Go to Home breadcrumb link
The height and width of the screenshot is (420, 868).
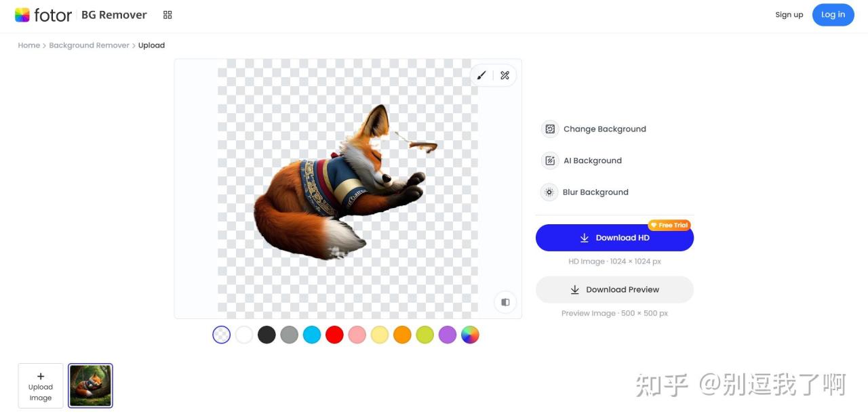(28, 45)
